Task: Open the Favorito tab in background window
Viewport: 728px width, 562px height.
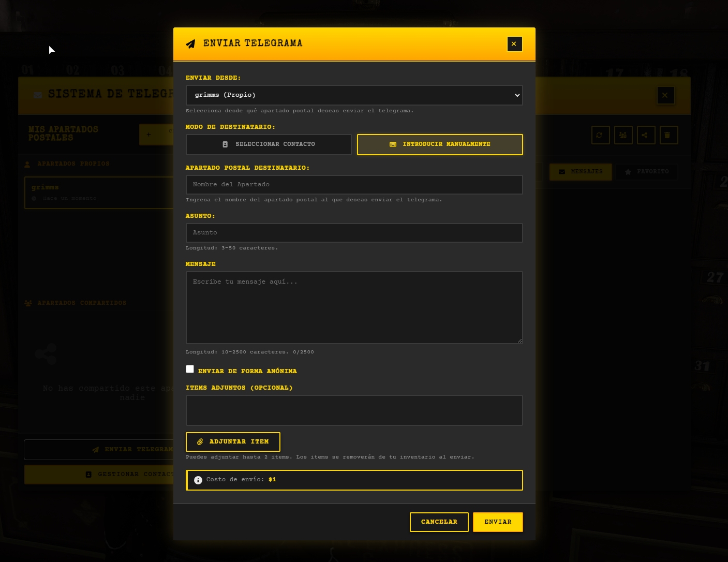Action: click(647, 172)
